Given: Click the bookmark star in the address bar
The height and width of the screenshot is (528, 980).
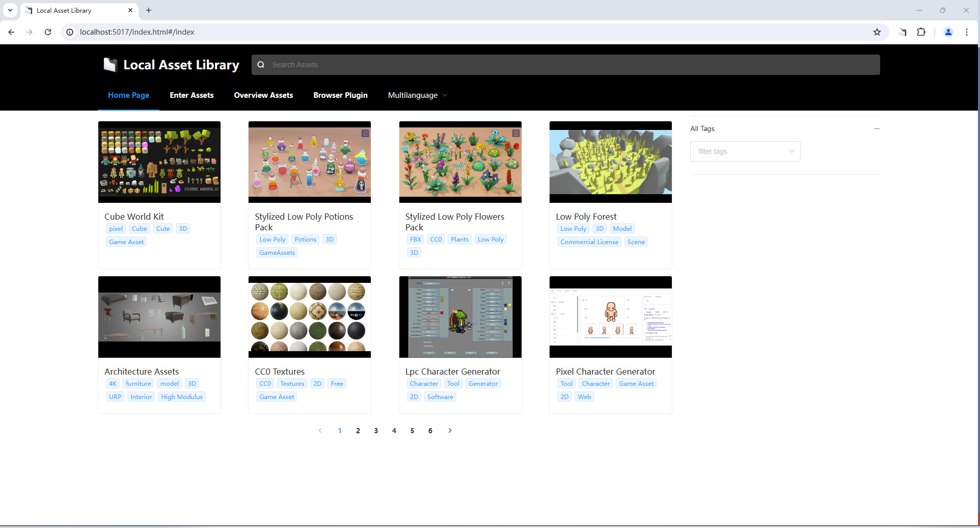Looking at the screenshot, I should (x=877, y=32).
